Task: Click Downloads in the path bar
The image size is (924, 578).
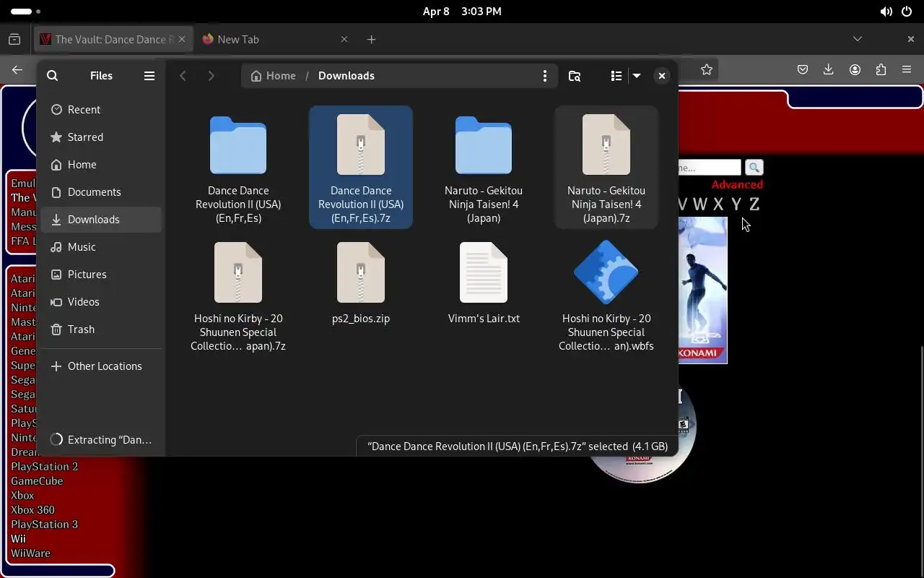Action: [346, 76]
